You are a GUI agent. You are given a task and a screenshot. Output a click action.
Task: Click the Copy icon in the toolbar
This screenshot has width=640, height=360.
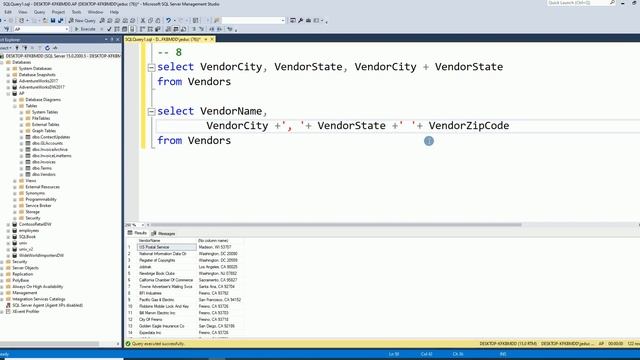point(150,20)
